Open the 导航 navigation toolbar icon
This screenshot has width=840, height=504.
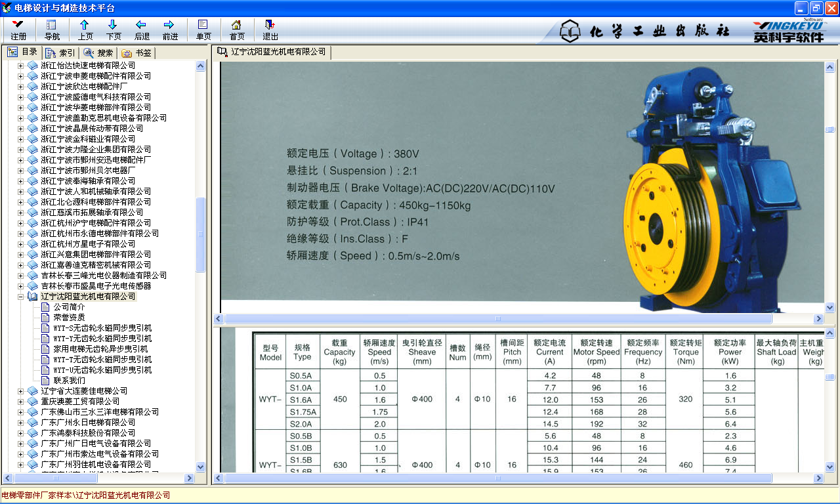(52, 30)
